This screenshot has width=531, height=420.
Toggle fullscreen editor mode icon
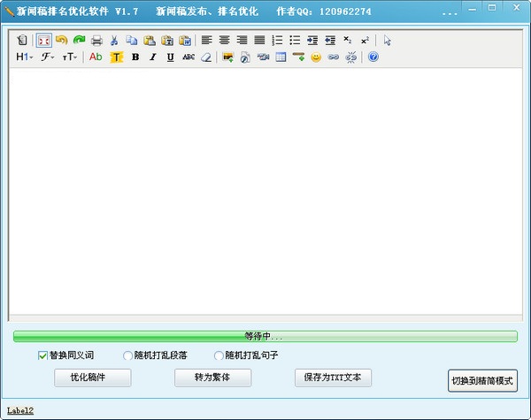click(x=44, y=41)
